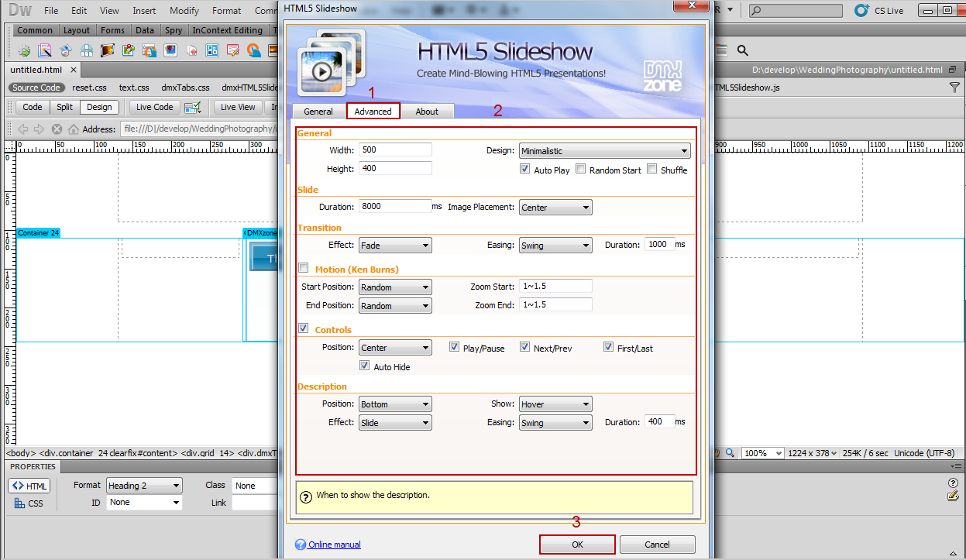Click the help question mark in Properties
Viewport: 966px width, 560px height.
(x=954, y=483)
